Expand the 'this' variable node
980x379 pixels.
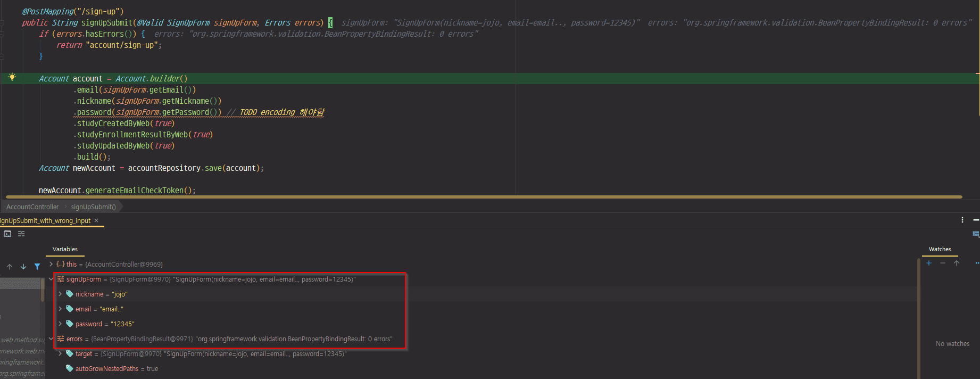51,264
